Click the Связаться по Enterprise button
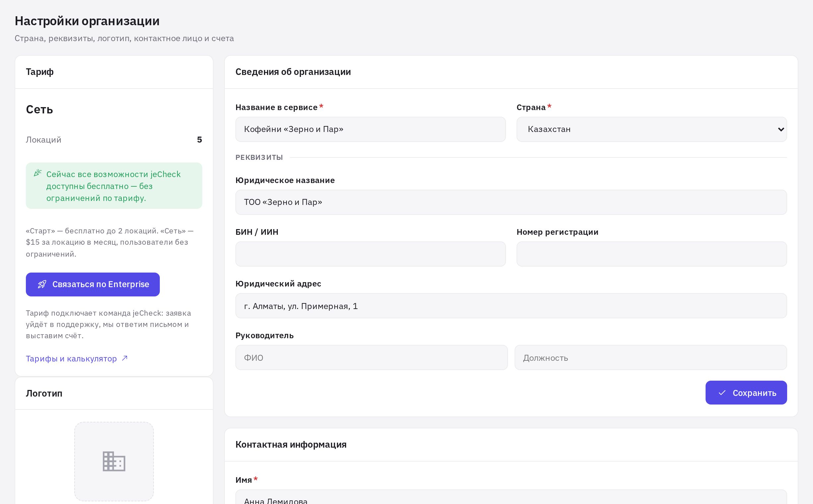The image size is (813, 504). pos(93,284)
